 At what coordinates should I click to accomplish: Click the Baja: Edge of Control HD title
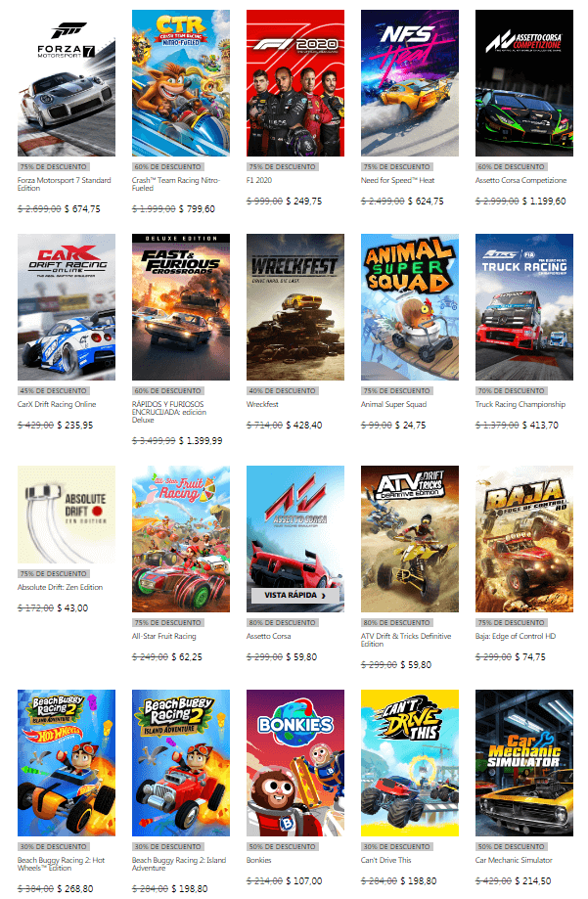tap(516, 636)
